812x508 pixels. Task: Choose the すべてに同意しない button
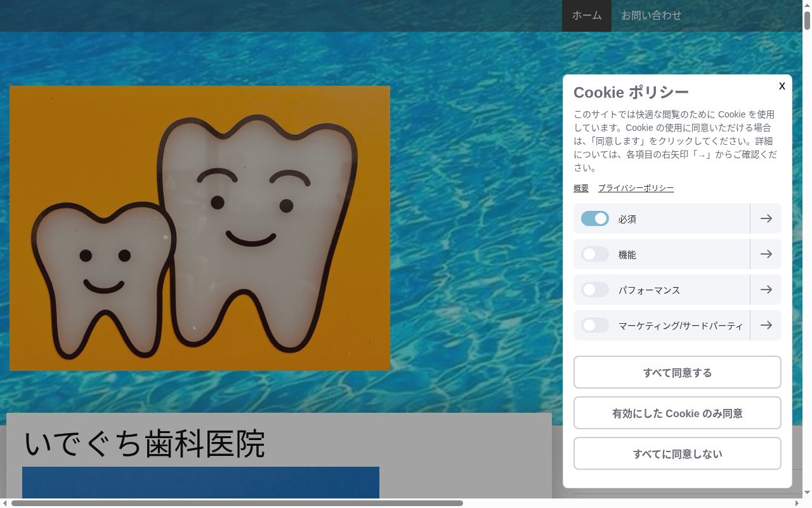click(x=678, y=453)
